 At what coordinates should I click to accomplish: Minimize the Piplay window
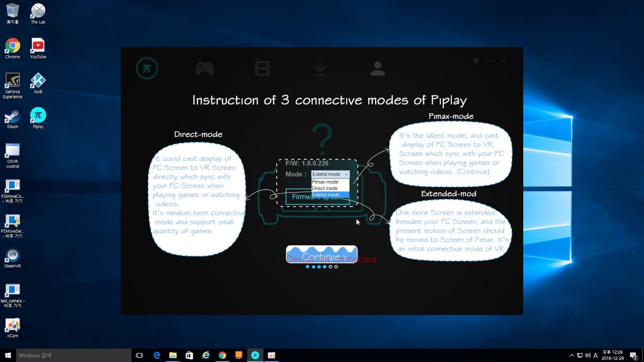click(490, 60)
